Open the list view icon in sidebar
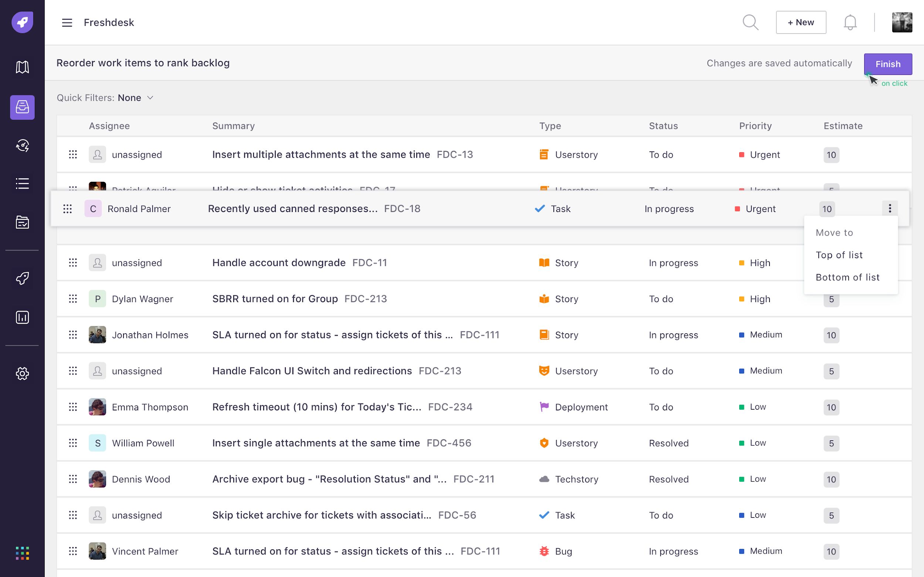924x577 pixels. pyautogui.click(x=22, y=184)
